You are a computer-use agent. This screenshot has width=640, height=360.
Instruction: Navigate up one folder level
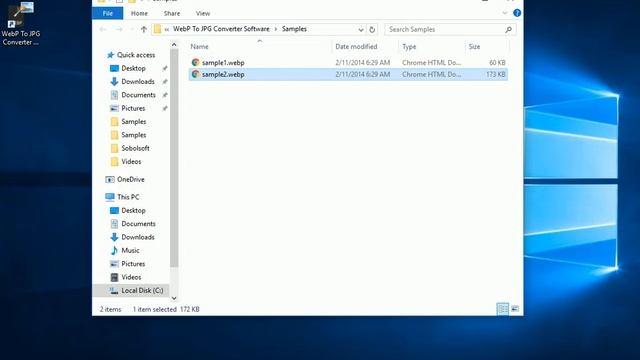tap(144, 29)
